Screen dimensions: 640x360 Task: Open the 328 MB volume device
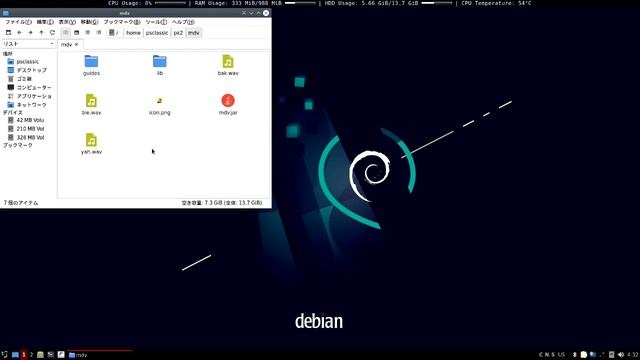pyautogui.click(x=27, y=138)
